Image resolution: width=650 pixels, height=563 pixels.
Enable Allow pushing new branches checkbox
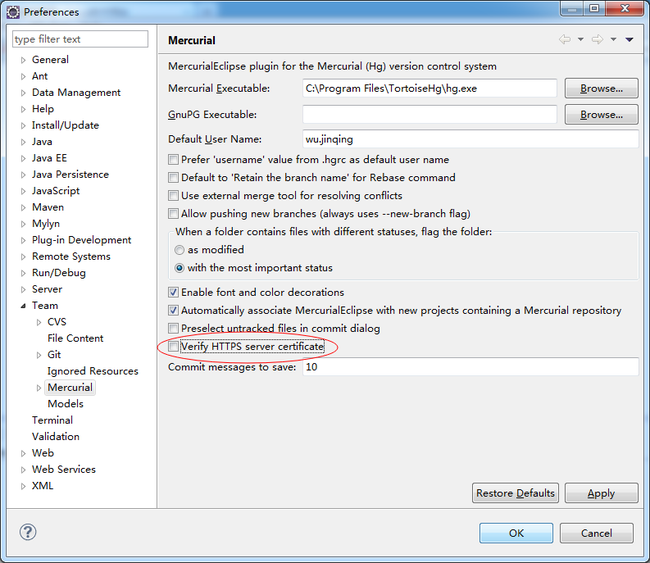point(173,214)
